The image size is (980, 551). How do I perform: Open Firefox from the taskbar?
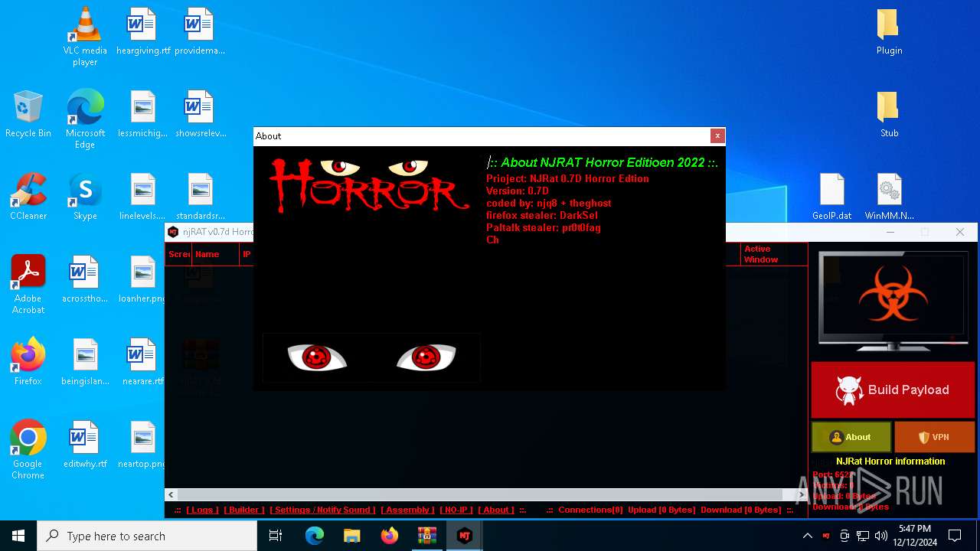point(389,536)
